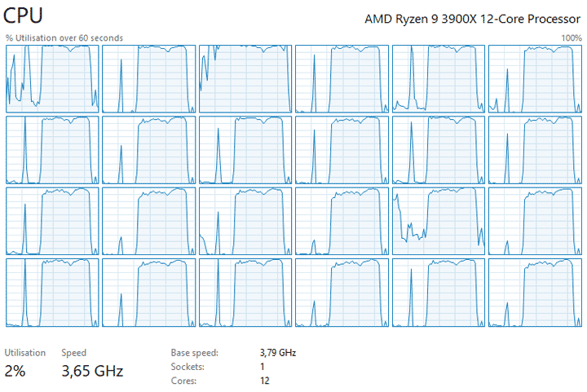This screenshot has width=587, height=392.
Task: Select the last graph in the bottom row
Action: pyautogui.click(x=534, y=293)
